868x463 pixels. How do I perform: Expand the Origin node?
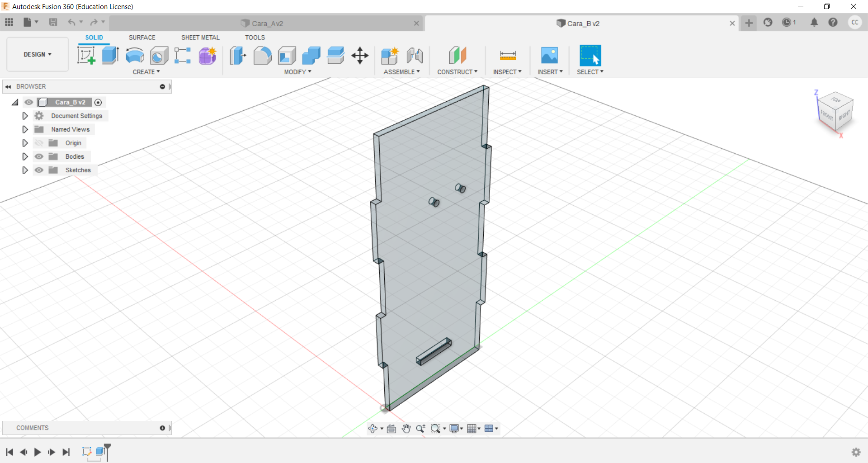(x=25, y=143)
